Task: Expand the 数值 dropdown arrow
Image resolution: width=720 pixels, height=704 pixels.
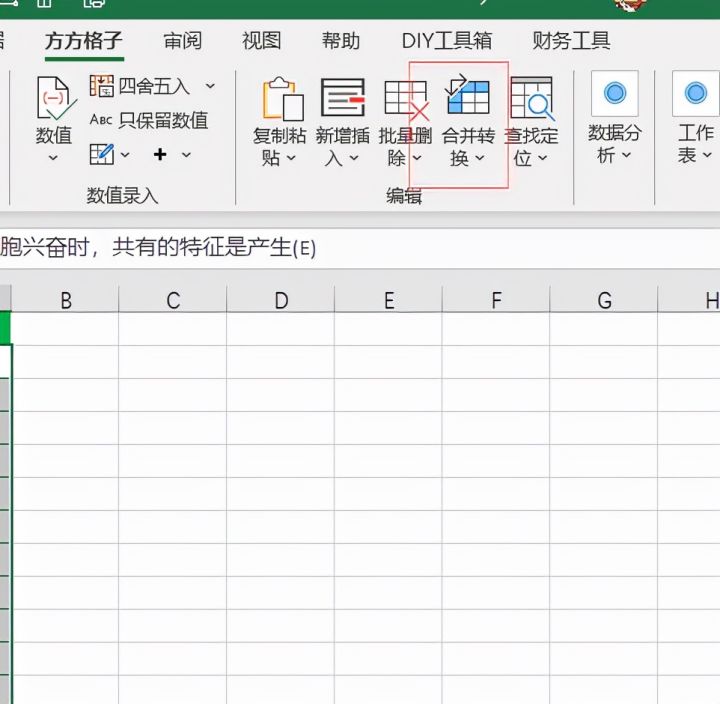Action: pyautogui.click(x=53, y=158)
